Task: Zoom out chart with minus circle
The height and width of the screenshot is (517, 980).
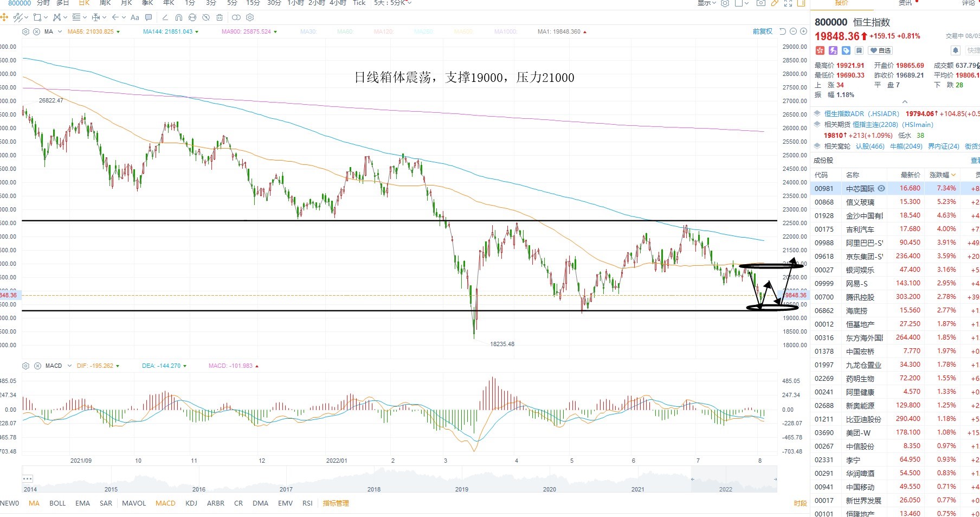Action: click(x=793, y=31)
